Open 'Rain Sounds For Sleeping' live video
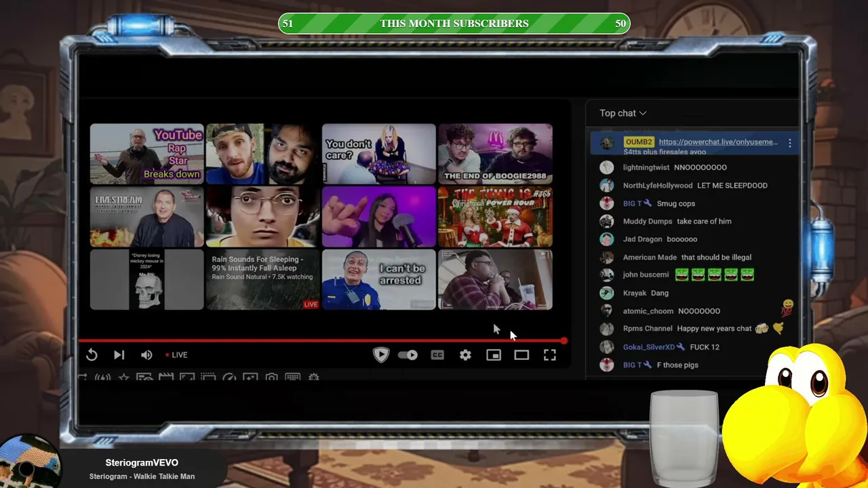This screenshot has width=868, height=488. (x=263, y=280)
